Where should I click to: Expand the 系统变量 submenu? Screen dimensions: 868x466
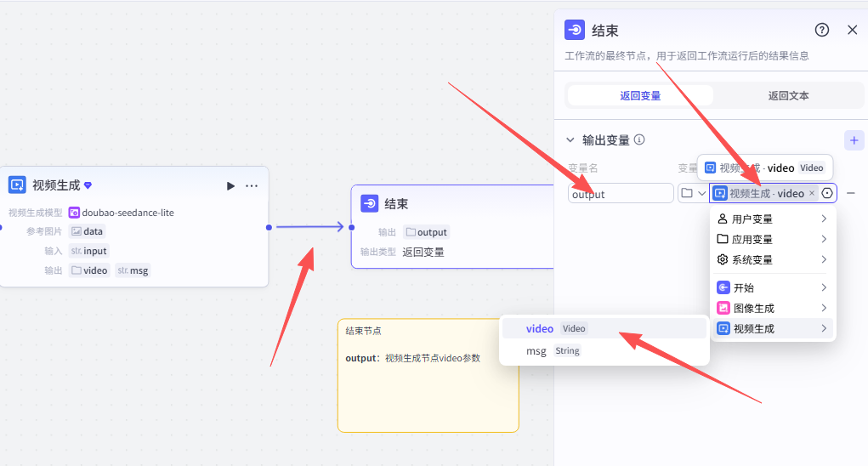[772, 260]
